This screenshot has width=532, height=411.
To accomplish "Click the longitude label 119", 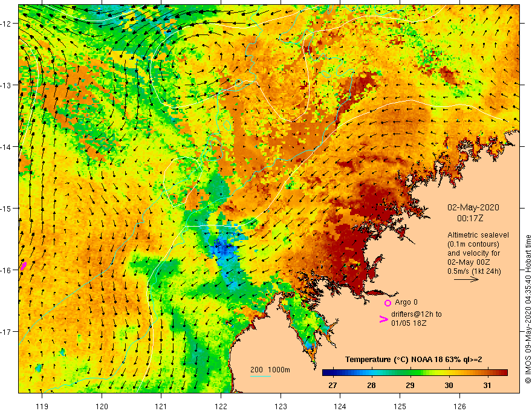I will pos(42,406).
